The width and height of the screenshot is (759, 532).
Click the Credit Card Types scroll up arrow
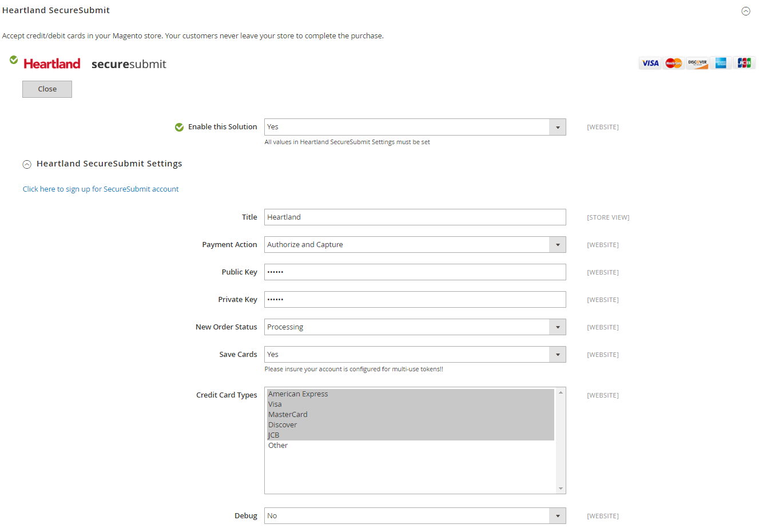point(561,392)
